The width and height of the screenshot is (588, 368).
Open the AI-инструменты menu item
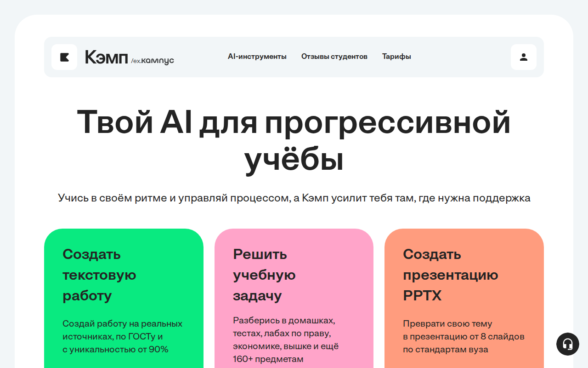257,57
